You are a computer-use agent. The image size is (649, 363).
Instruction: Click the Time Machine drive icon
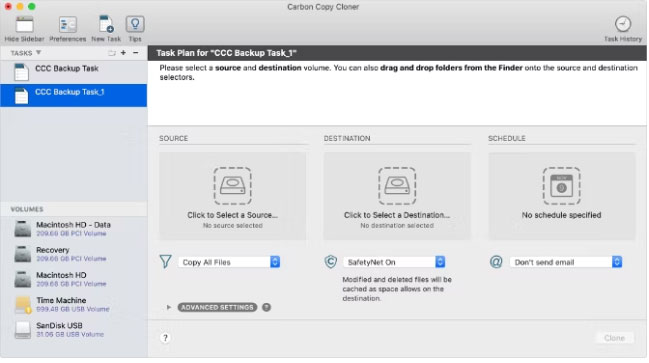[x=23, y=305]
